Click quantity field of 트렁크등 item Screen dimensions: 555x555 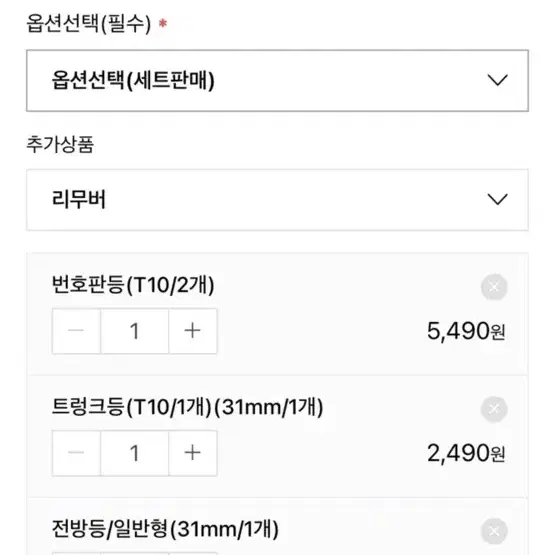(x=135, y=453)
